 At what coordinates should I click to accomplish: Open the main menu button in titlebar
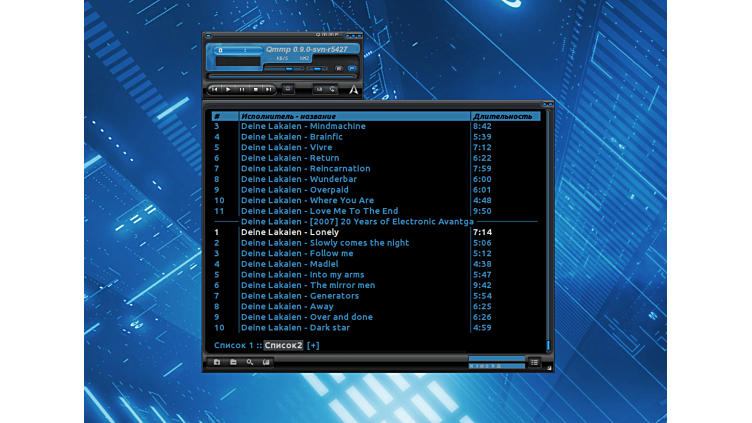[208, 36]
